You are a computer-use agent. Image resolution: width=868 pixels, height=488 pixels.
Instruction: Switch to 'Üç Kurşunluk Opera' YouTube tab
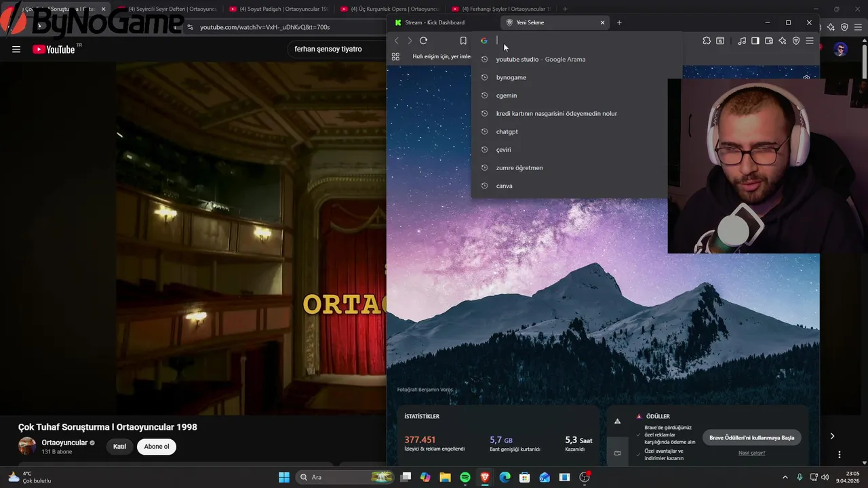tap(389, 9)
